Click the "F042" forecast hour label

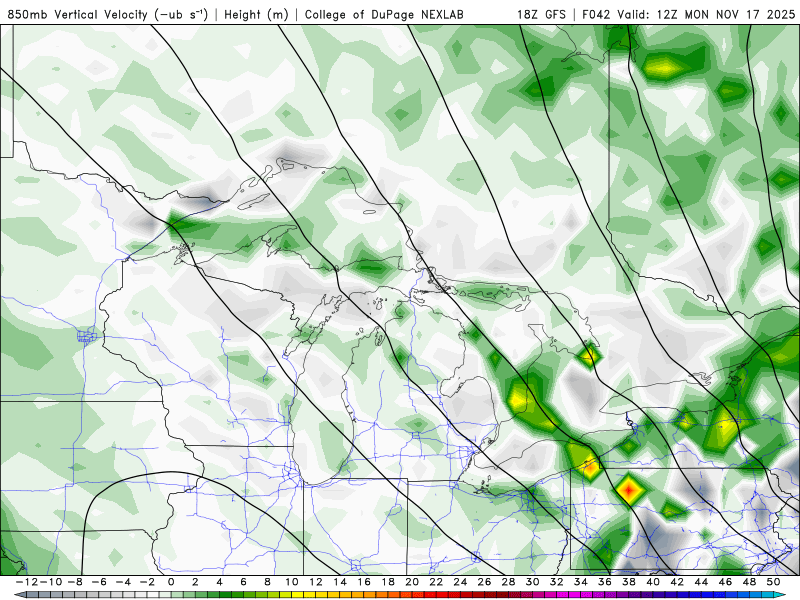pos(596,14)
